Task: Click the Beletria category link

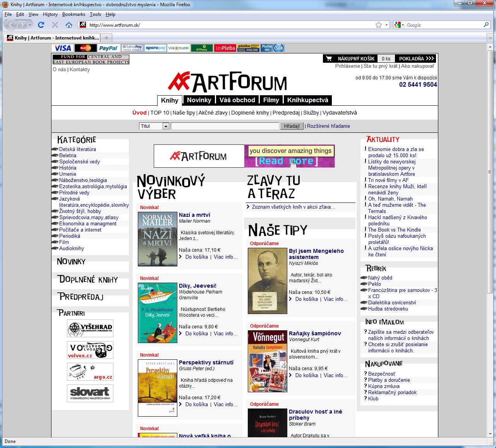Action: pyautogui.click(x=68, y=155)
